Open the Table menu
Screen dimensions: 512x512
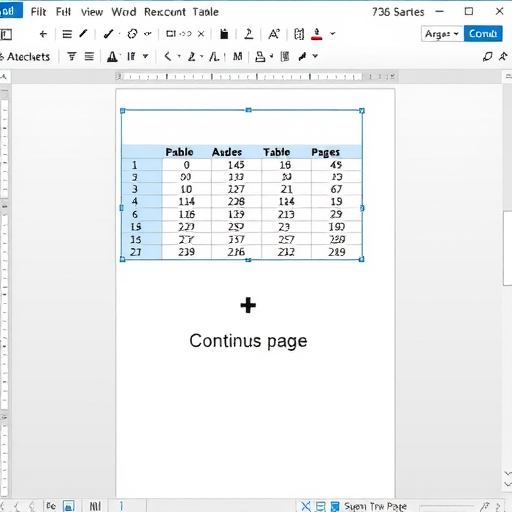[205, 12]
